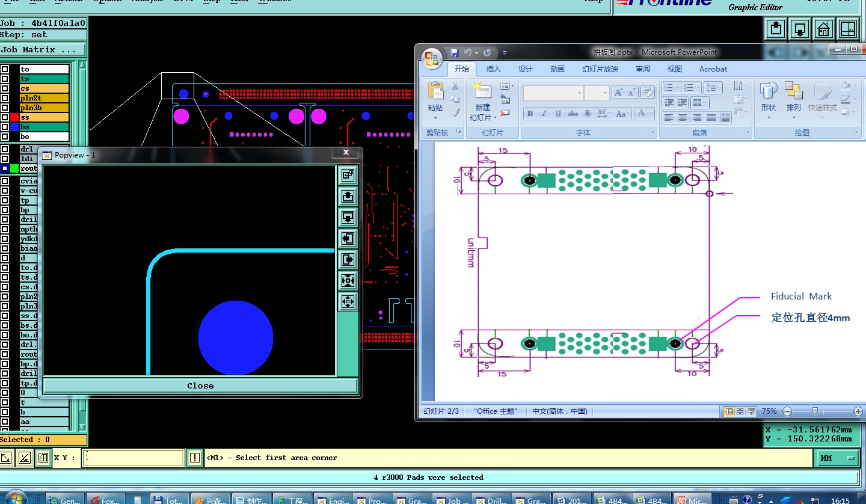This screenshot has width=866, height=504.
Task: Toggle visibility checkbox of layer 'pln2t'
Action: 5,98
